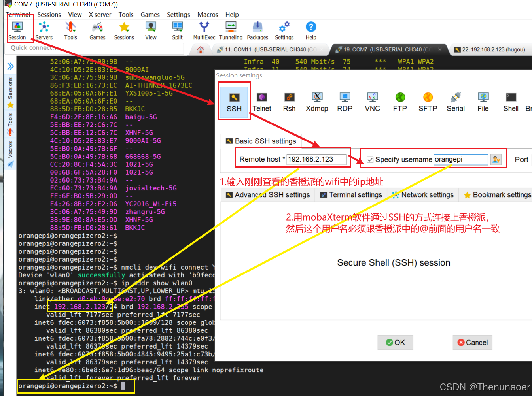Open the Help menu in menu bar

tap(232, 15)
